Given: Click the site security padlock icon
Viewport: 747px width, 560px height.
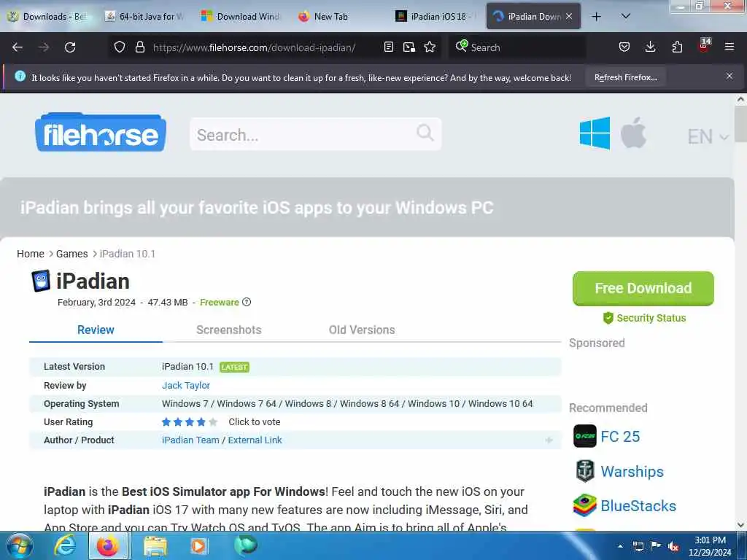Looking at the screenshot, I should 139,47.
